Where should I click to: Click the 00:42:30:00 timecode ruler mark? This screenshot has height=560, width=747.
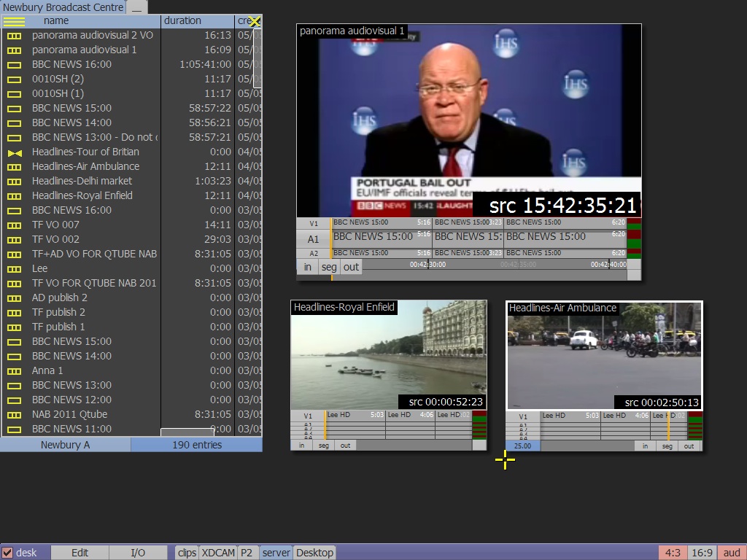click(x=427, y=264)
